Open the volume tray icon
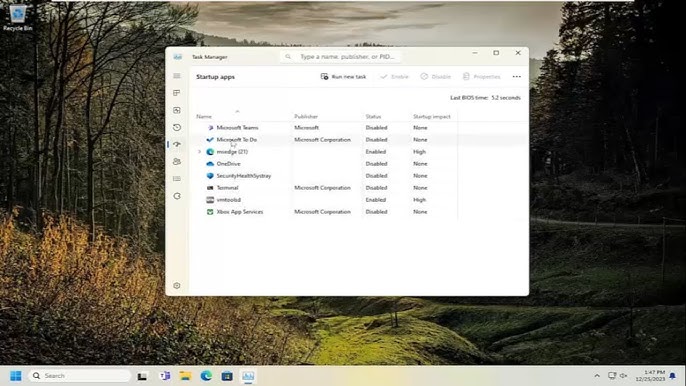 [623, 376]
